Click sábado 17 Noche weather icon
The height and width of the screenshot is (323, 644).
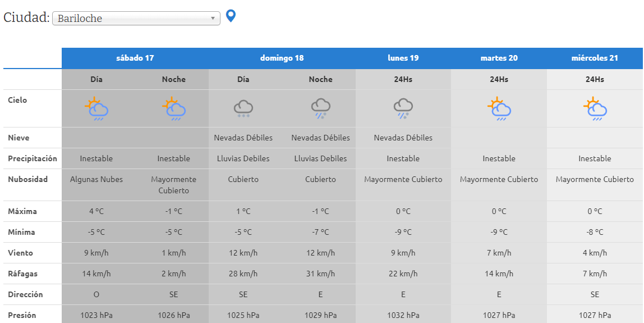[x=173, y=109]
